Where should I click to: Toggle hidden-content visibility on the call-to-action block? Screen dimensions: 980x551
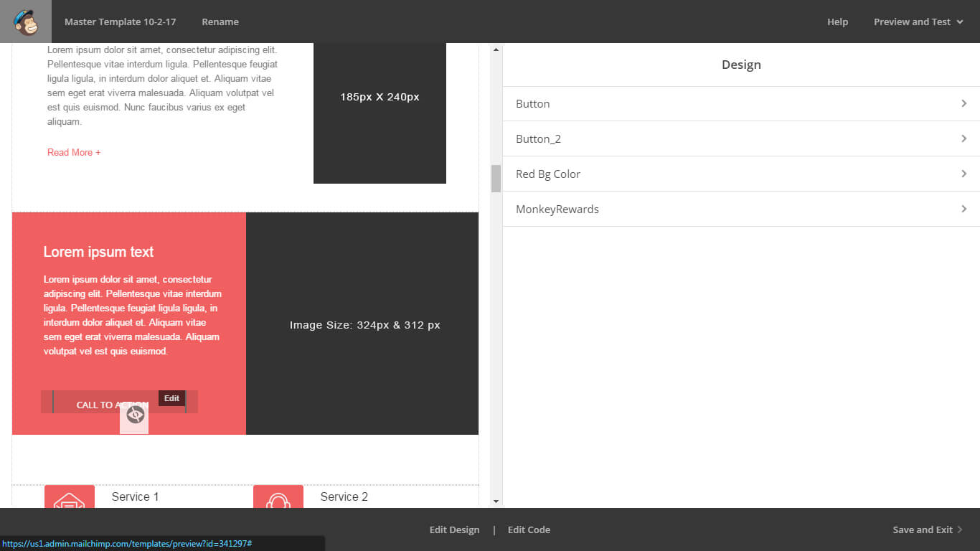(134, 415)
